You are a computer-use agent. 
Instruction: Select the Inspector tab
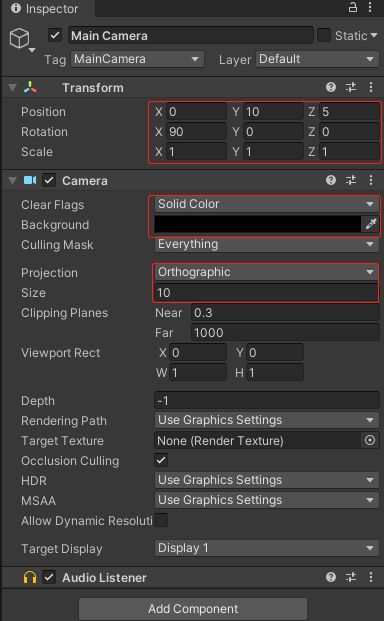[x=46, y=8]
